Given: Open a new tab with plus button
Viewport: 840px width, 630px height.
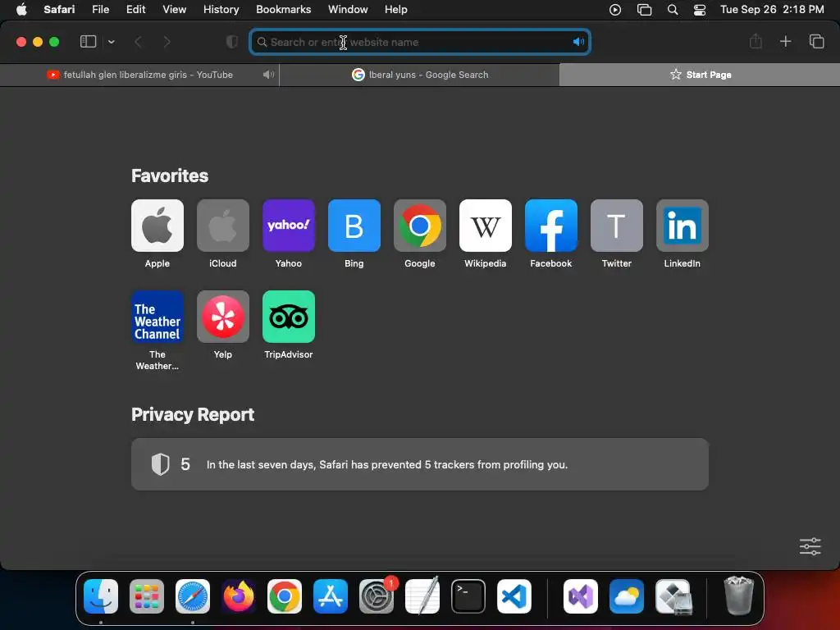Looking at the screenshot, I should [x=785, y=41].
